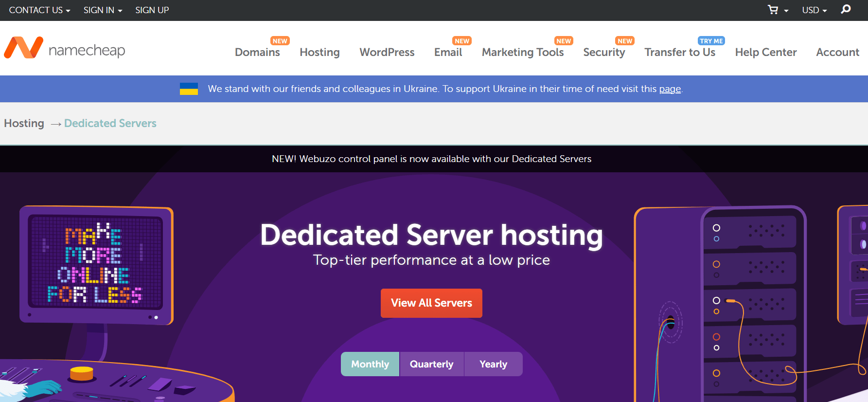The width and height of the screenshot is (868, 402).
Task: Go to Hosting breadcrumb
Action: [x=24, y=123]
